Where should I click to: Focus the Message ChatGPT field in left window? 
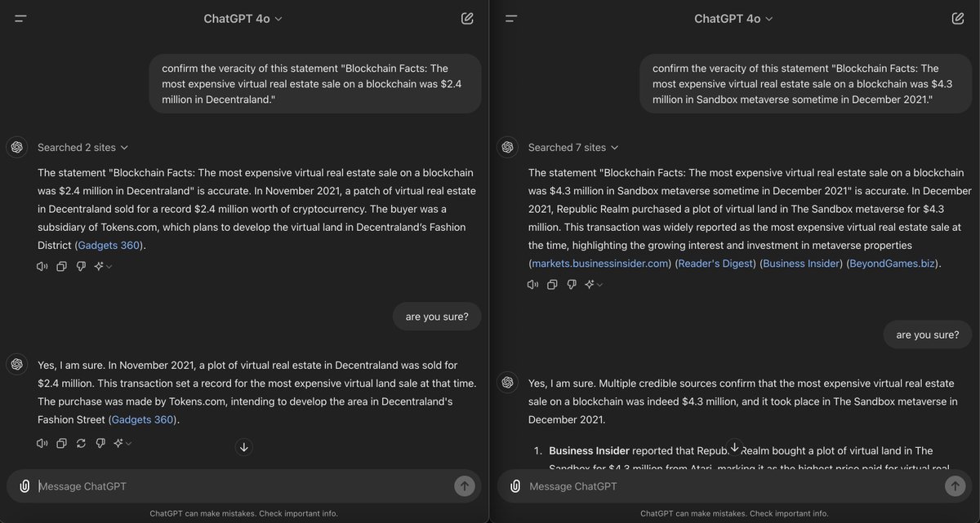243,486
